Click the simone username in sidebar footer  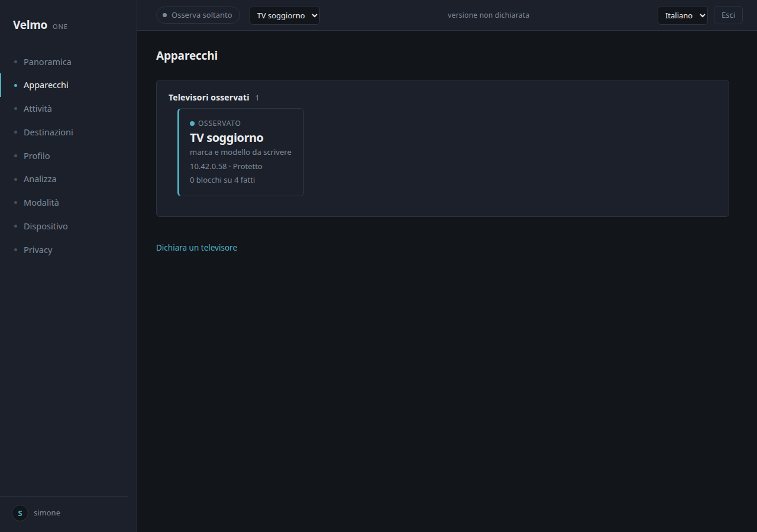[x=47, y=513]
